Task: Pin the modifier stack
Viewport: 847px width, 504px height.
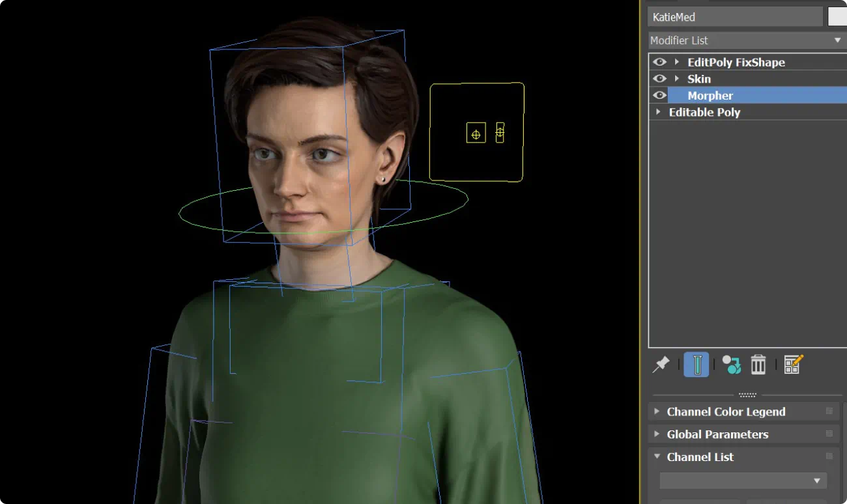Action: pos(661,364)
